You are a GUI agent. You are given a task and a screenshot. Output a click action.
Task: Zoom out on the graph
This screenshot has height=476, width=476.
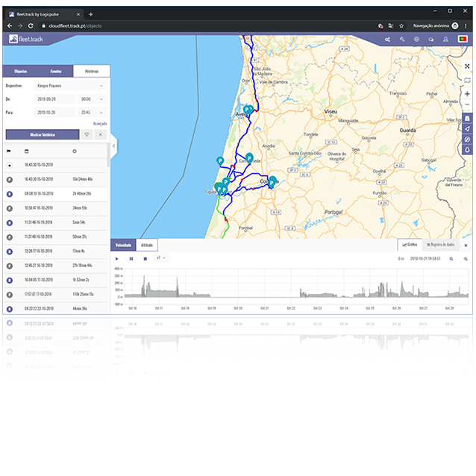click(x=466, y=259)
